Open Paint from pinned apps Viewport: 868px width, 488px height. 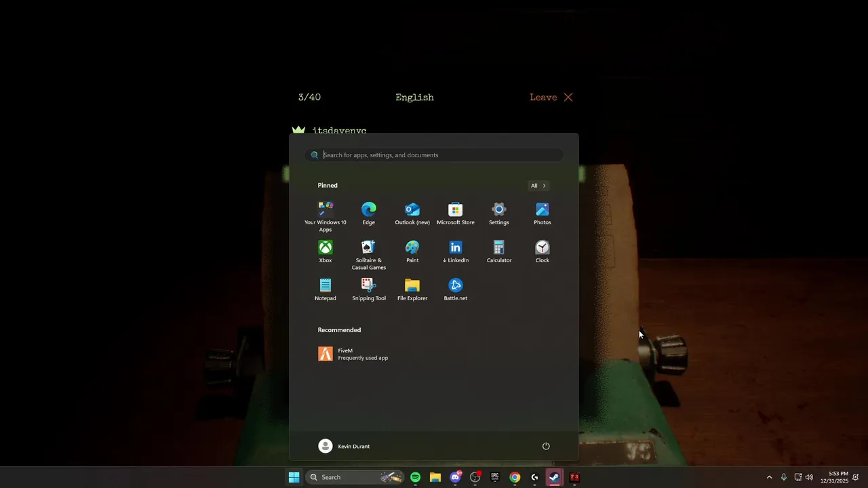(x=412, y=251)
